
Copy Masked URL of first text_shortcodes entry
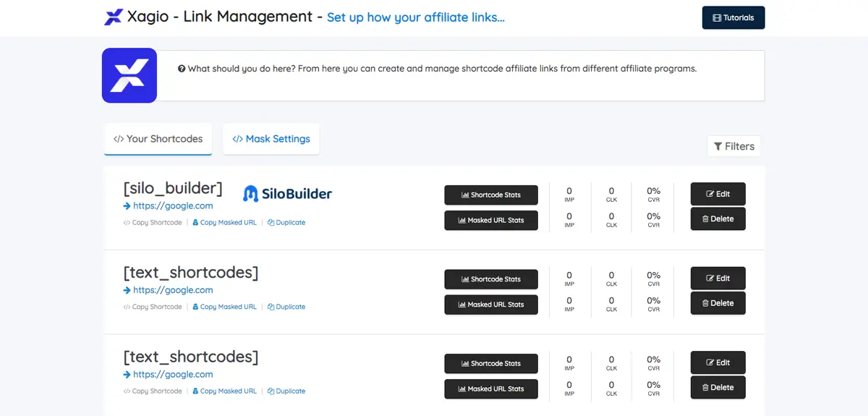224,307
